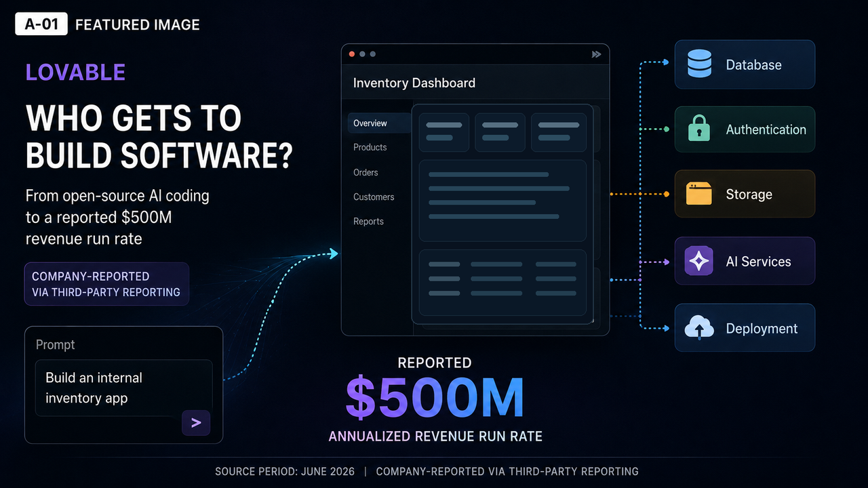Click the "A-01" badge
868x488 pixels.
pos(41,25)
